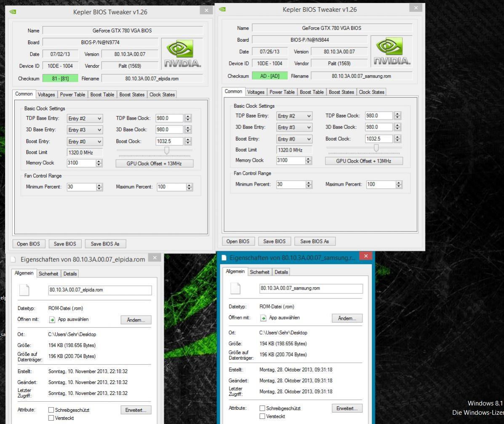Screen dimensions: 504x424
Task: Click TDP Base Clock stepper in left tweaker
Action: [188, 118]
